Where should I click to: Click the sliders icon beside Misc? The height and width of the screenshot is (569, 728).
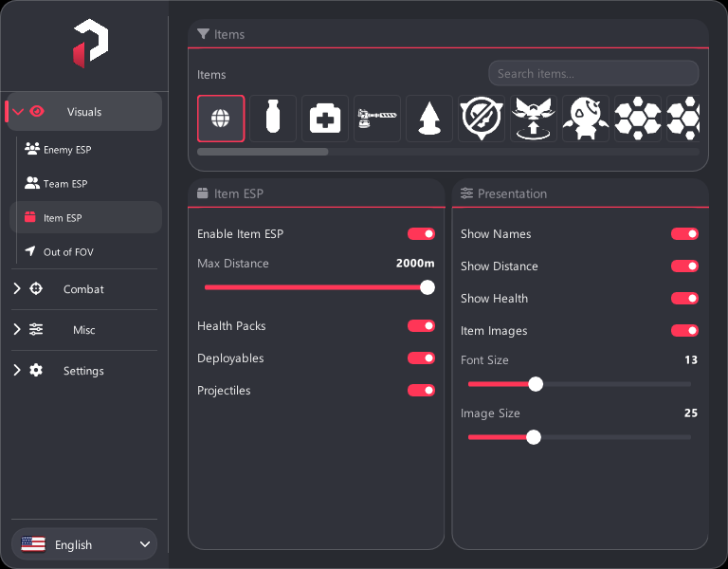[36, 329]
